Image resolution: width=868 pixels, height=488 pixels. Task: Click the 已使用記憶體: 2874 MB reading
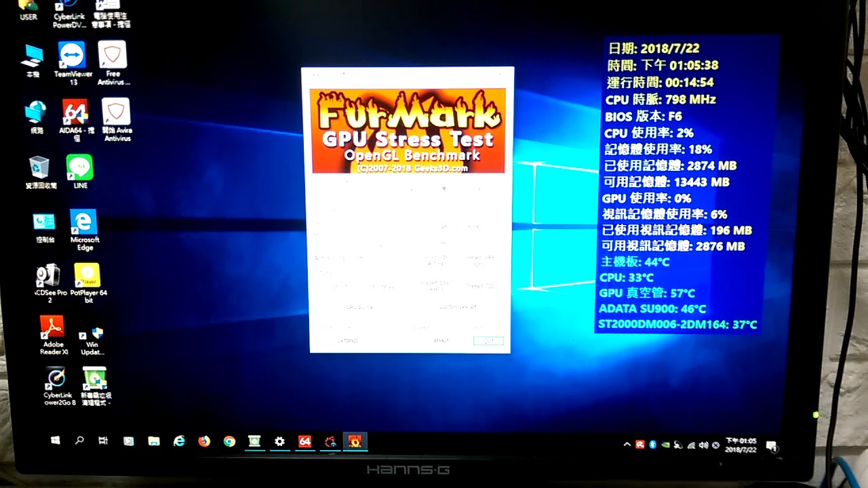[x=670, y=165]
